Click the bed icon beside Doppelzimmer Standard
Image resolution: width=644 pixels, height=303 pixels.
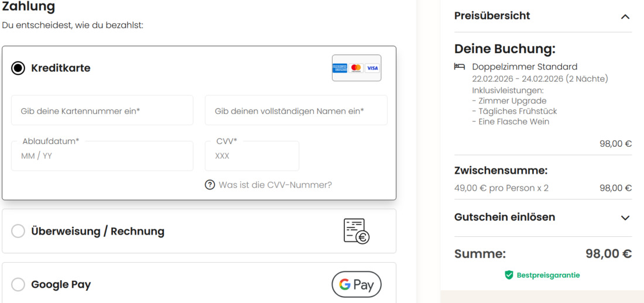tap(460, 67)
